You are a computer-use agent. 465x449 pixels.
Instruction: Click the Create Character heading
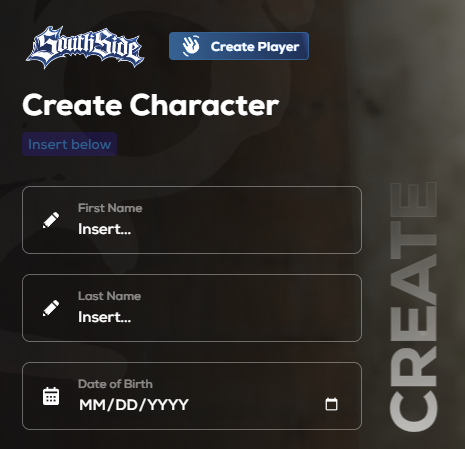tap(150, 105)
